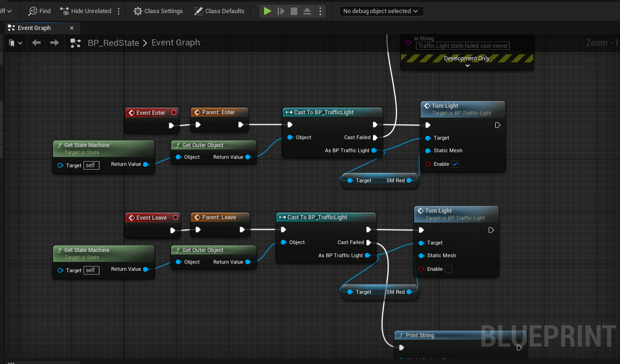Click upper As BP Traffic Light output pin

click(x=374, y=150)
